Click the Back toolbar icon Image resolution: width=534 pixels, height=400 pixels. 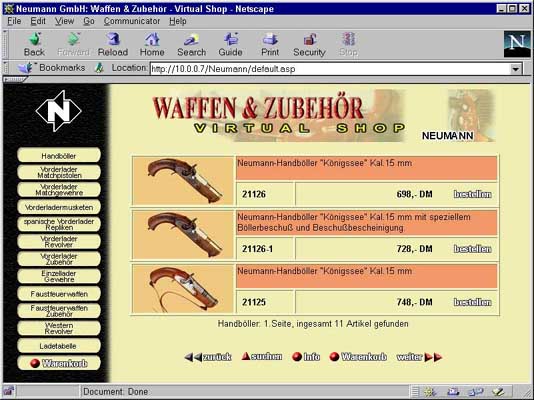[x=34, y=44]
